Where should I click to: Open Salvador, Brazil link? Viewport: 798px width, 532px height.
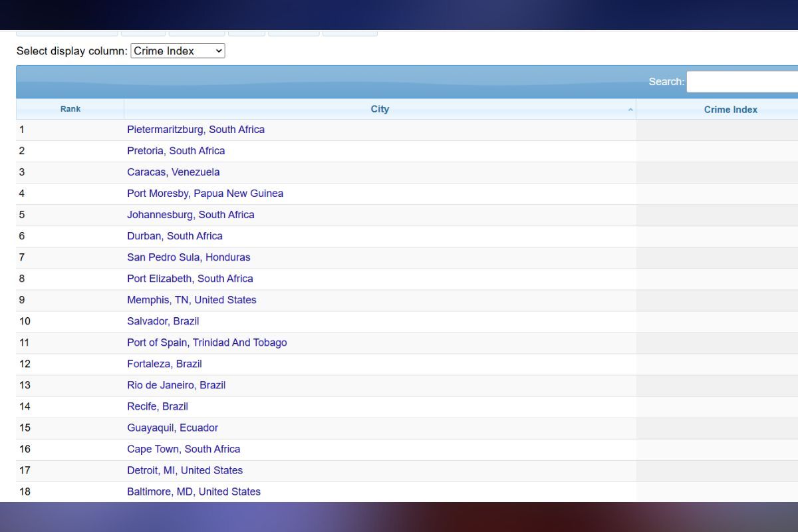[163, 321]
